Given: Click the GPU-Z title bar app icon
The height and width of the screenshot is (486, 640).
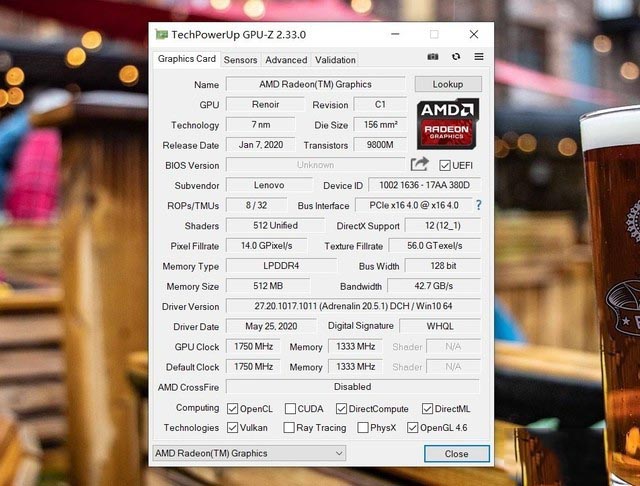Looking at the screenshot, I should click(162, 35).
